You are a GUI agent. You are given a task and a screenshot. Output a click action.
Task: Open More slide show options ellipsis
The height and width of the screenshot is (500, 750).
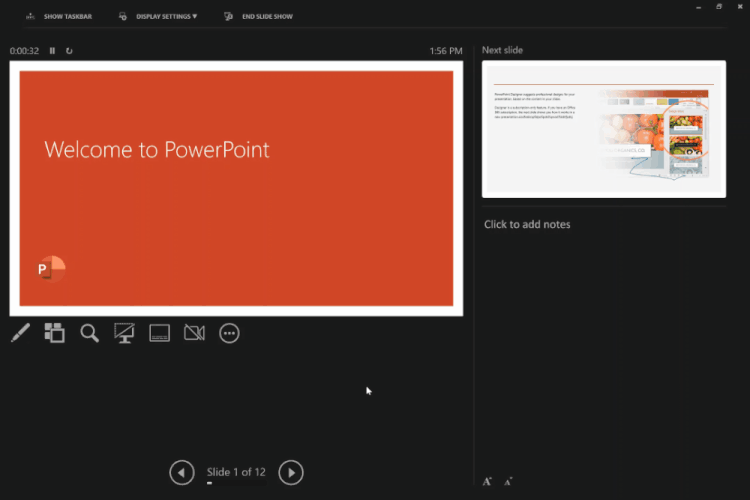[x=229, y=333]
